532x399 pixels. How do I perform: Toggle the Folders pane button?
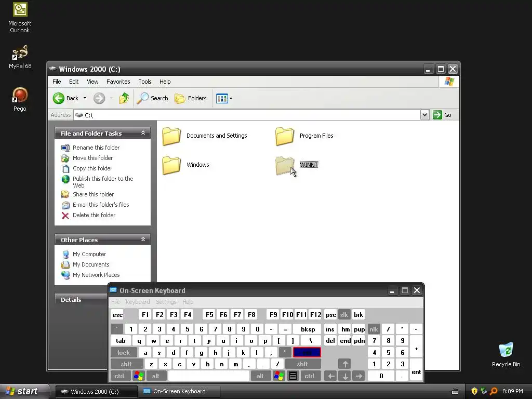click(x=191, y=98)
